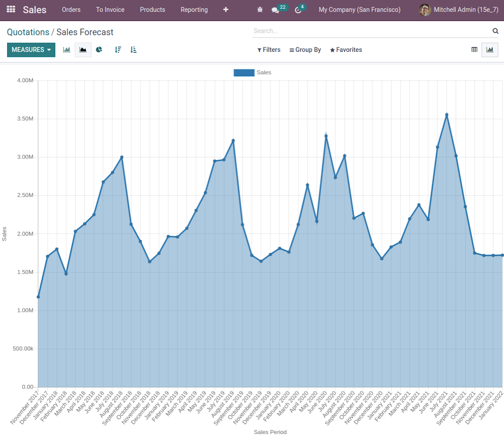Expand the Favorites dropdown
Image resolution: width=504 pixels, height=438 pixels.
pos(346,50)
